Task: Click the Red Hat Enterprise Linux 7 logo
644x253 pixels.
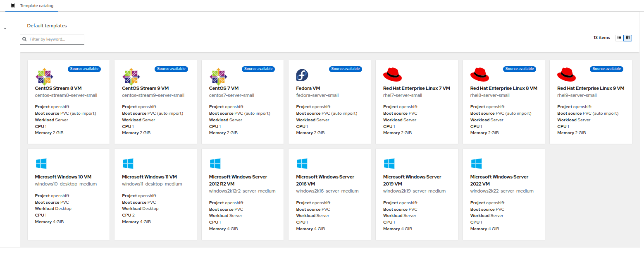Action: click(393, 75)
